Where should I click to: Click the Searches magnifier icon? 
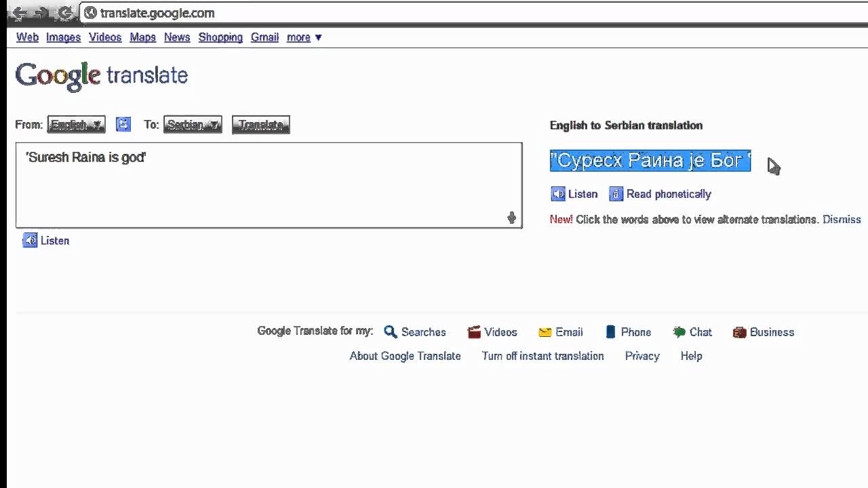[390, 331]
